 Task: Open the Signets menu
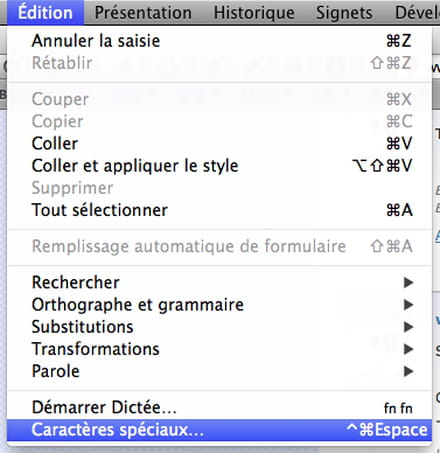click(x=344, y=13)
